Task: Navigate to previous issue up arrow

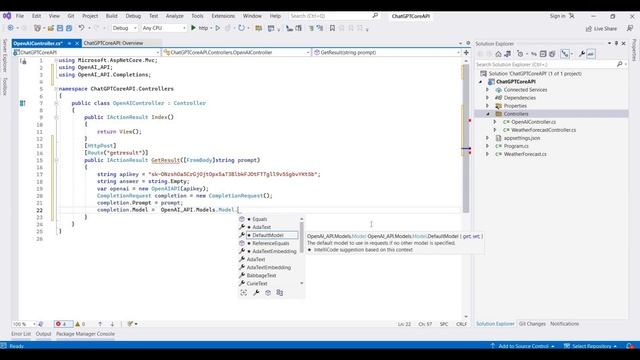Action: (x=100, y=324)
